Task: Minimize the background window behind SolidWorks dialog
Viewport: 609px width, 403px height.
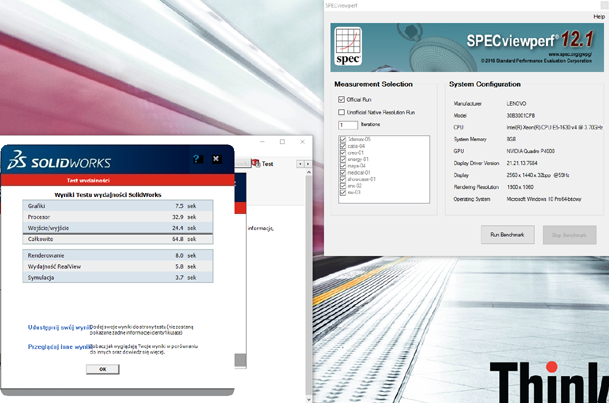Action: pyautogui.click(x=263, y=142)
